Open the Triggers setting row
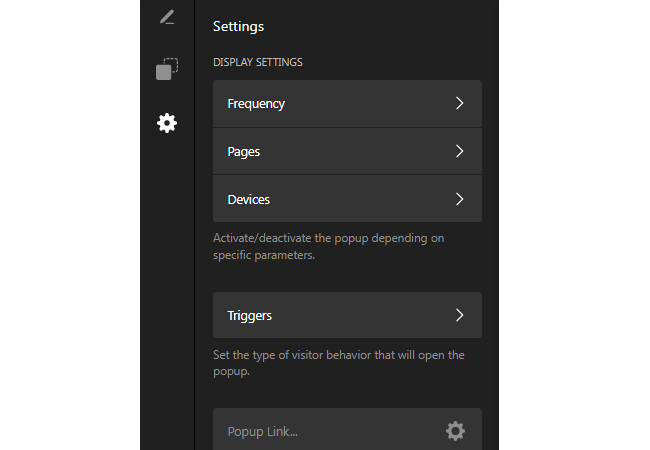The height and width of the screenshot is (450, 650). point(347,315)
